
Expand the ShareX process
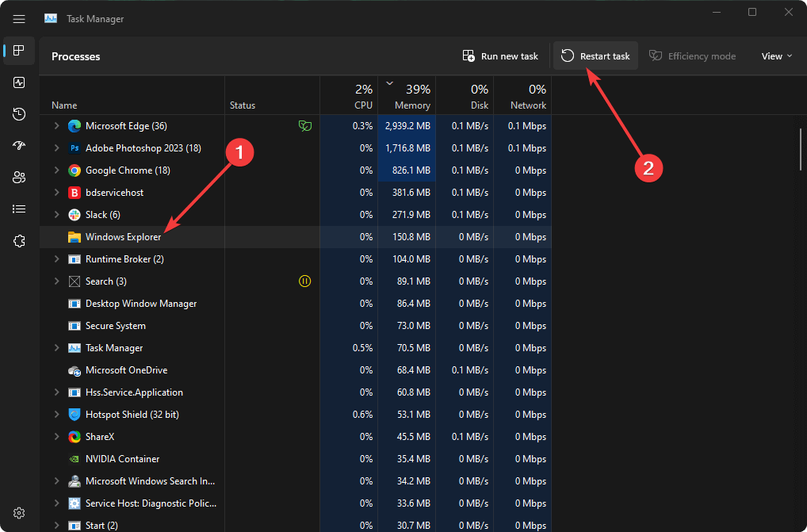pos(56,437)
